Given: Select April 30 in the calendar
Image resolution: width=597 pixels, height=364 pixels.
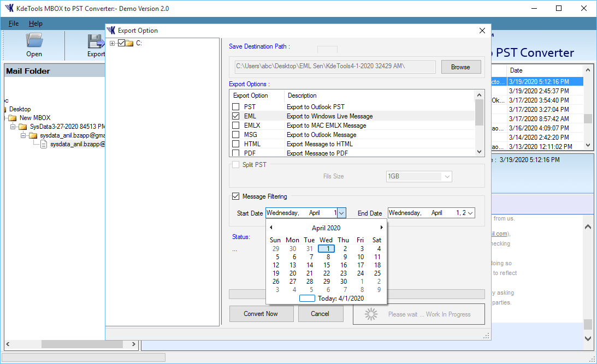Looking at the screenshot, I should pyautogui.click(x=344, y=282).
